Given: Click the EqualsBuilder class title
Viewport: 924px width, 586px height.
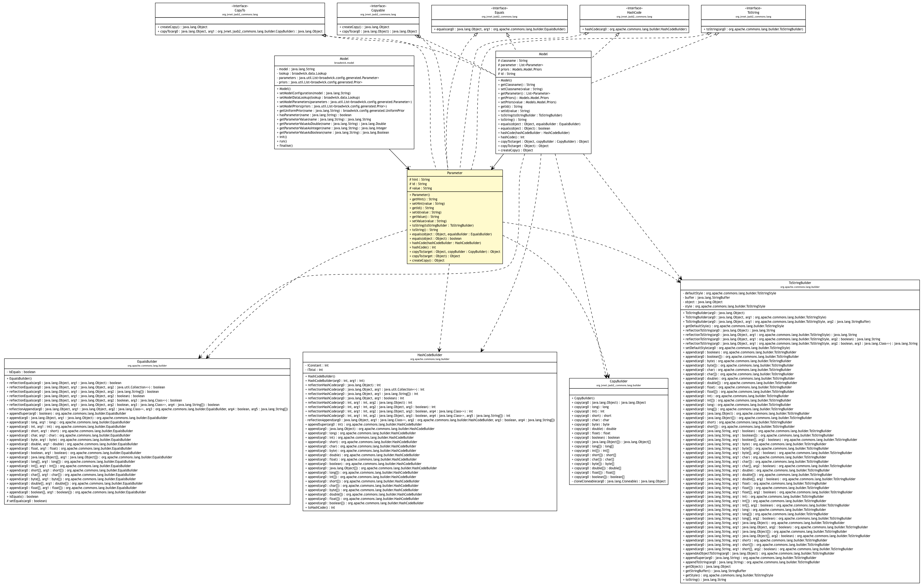Looking at the screenshot, I should [147, 362].
